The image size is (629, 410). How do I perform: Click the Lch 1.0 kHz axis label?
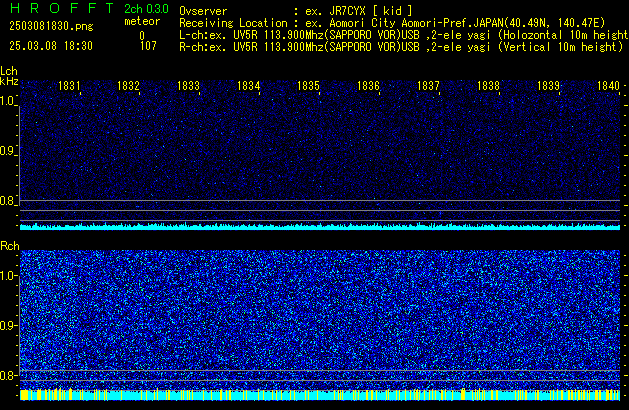pos(8,101)
